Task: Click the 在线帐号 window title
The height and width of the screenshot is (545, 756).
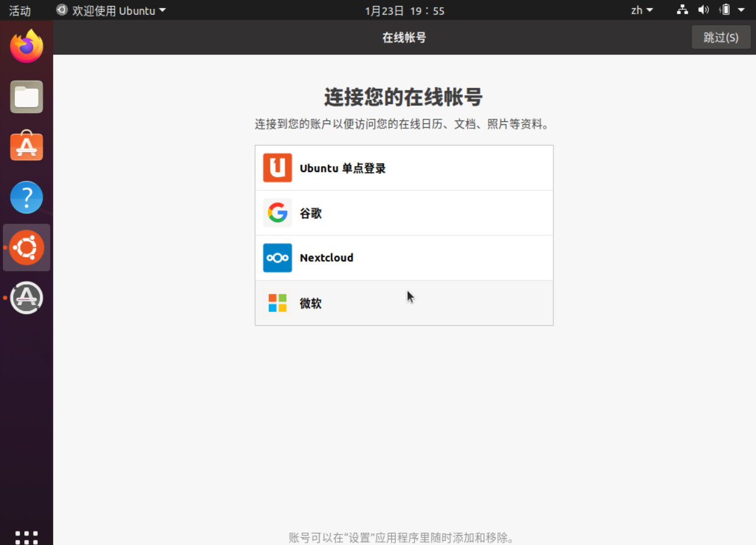Action: tap(404, 37)
